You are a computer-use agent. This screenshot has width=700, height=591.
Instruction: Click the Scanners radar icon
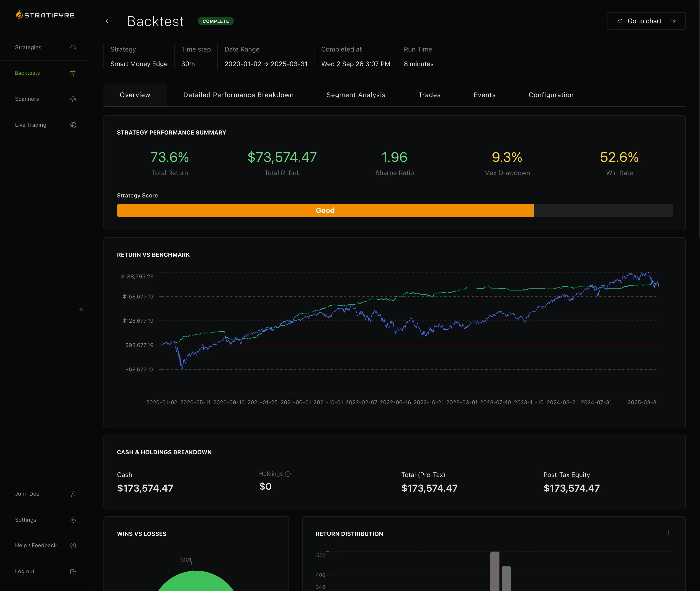pyautogui.click(x=73, y=99)
